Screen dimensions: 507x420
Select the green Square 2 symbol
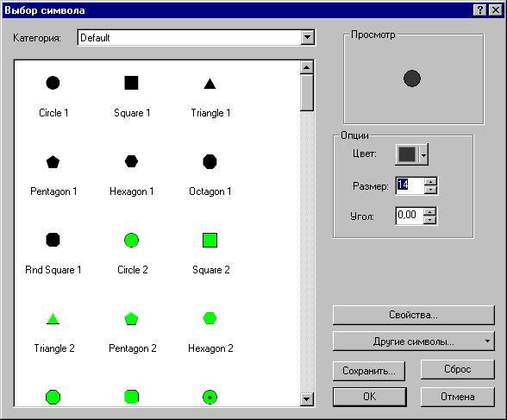210,241
